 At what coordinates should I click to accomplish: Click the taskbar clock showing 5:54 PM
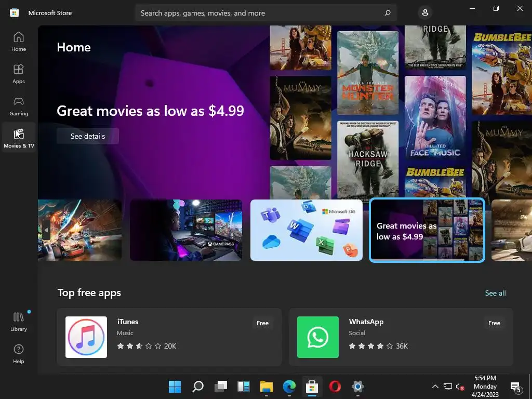485,387
